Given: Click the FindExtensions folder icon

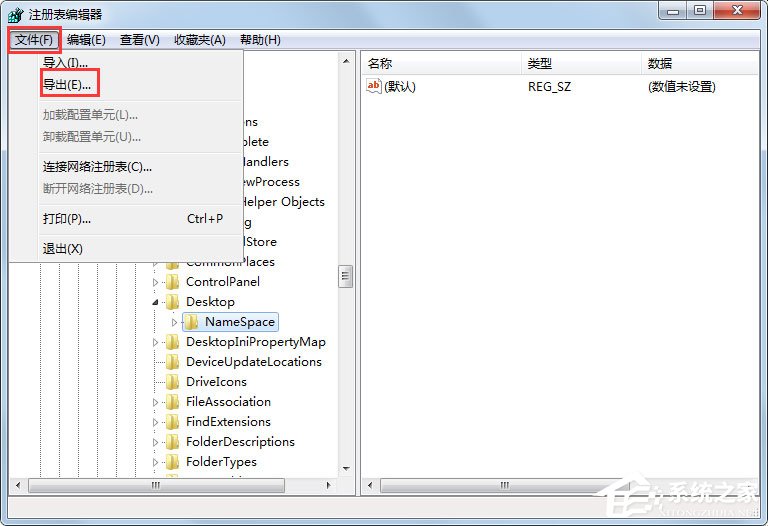Looking at the screenshot, I should pyautogui.click(x=172, y=422).
